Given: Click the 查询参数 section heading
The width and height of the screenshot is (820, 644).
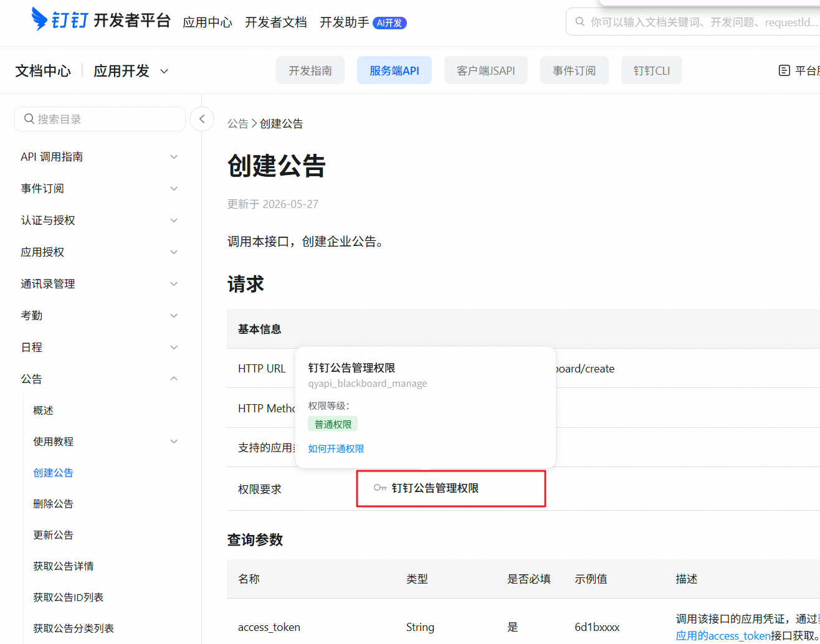Looking at the screenshot, I should click(x=255, y=539).
